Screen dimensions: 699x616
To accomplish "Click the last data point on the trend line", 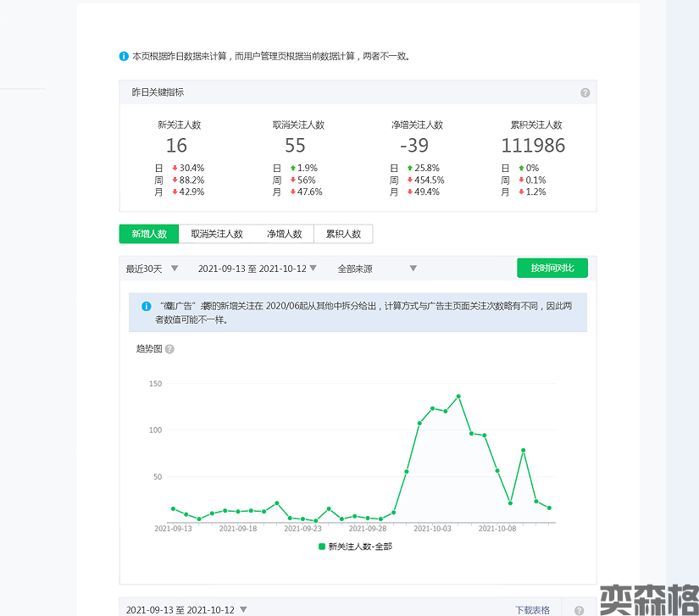I will pyautogui.click(x=549, y=508).
